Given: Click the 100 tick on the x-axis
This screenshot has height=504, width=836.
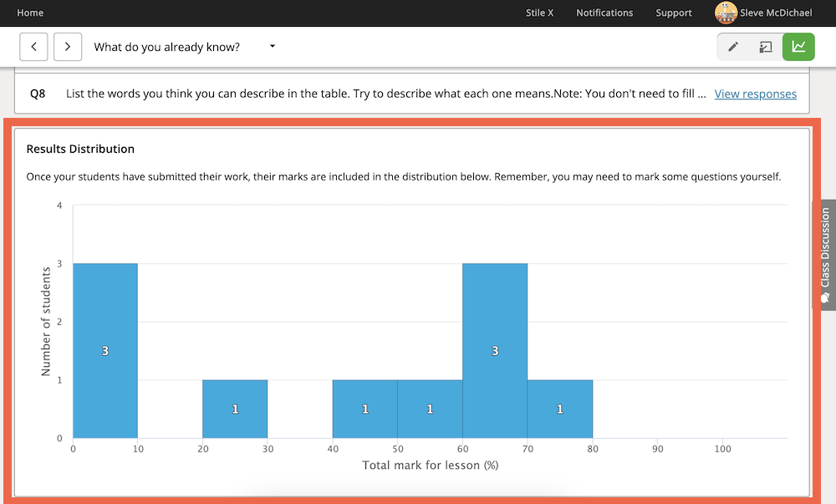Looking at the screenshot, I should coord(722,449).
